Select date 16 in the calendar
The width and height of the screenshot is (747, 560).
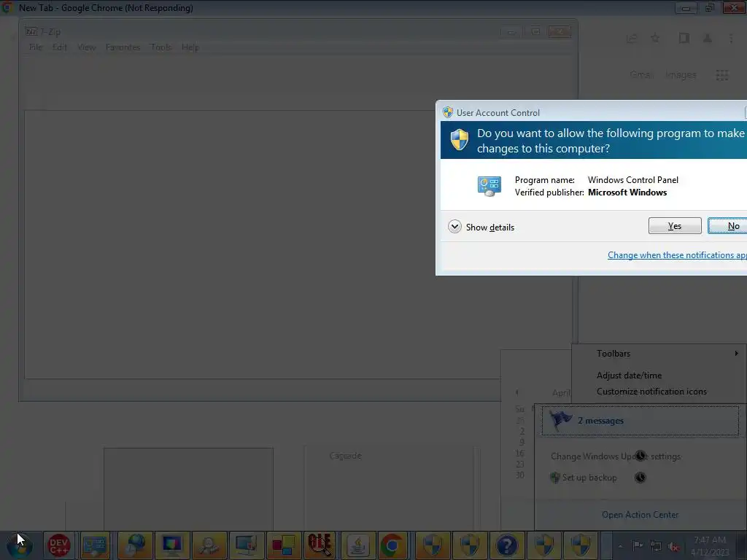[x=519, y=454]
